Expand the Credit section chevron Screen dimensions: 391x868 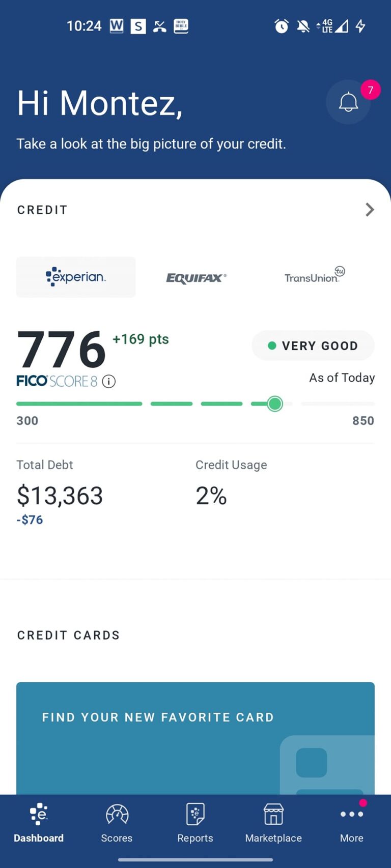370,210
